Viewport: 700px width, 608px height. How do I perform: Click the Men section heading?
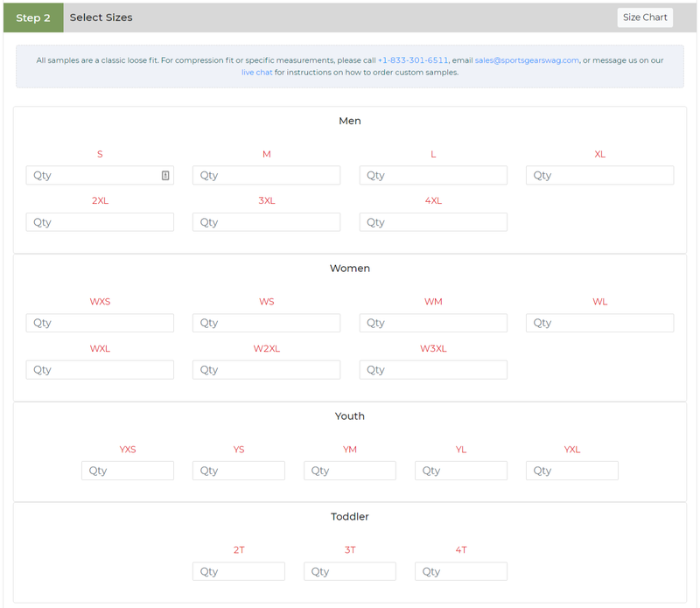tap(350, 121)
